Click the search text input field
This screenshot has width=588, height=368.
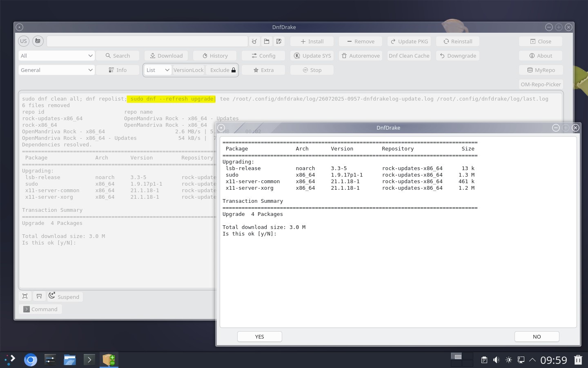coord(147,41)
